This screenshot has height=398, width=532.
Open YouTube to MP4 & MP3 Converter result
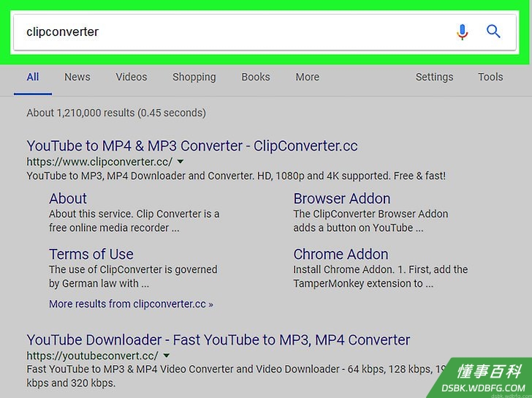click(192, 146)
